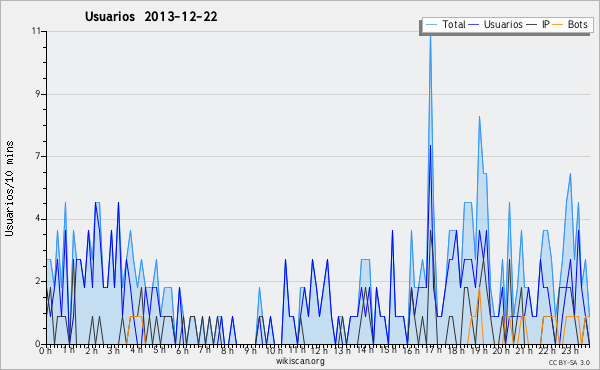
Task: Click the 'Usuarios/10 mins' y-axis label
Action: tap(9, 189)
